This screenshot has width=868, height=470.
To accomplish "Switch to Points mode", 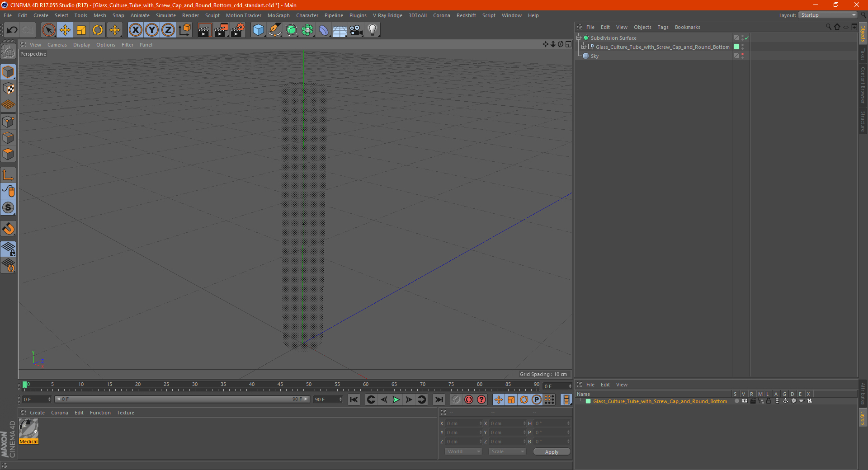I will (8, 122).
